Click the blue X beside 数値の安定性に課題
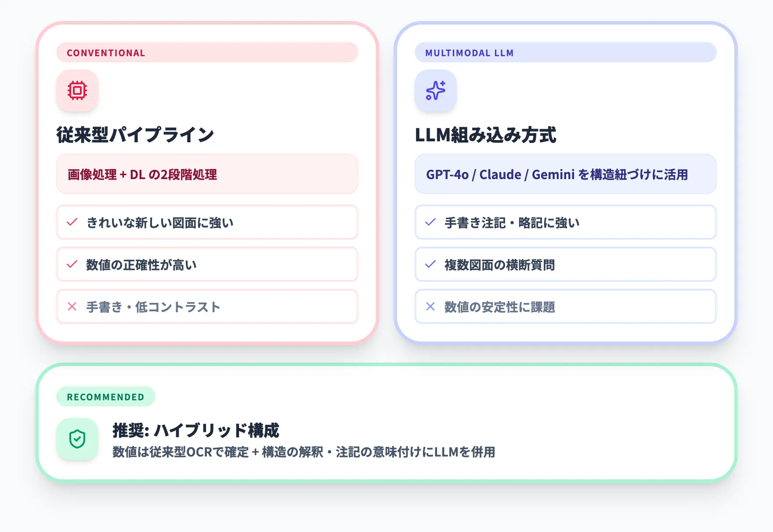Image resolution: width=773 pixels, height=532 pixels. pyautogui.click(x=430, y=307)
